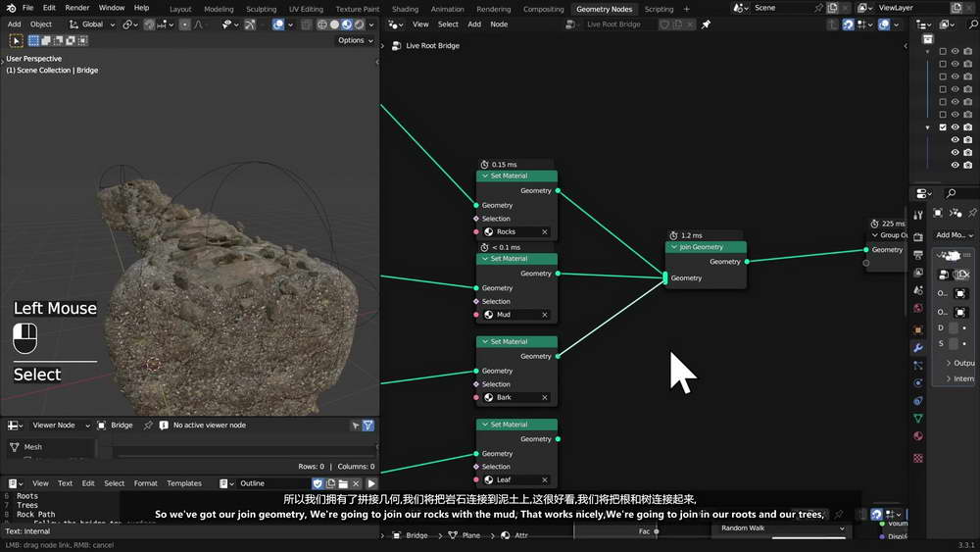Collapse the Join Geometry node
980x552 pixels.
[x=674, y=247]
